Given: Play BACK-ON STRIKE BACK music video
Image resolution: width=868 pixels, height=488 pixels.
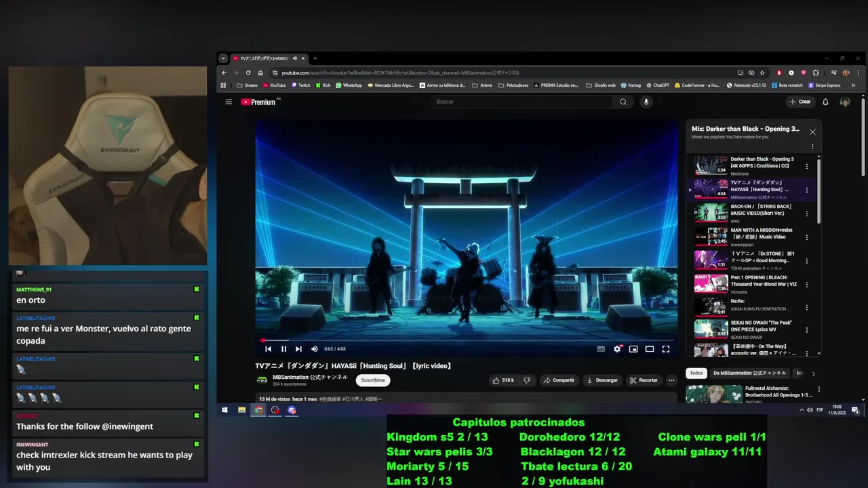Looking at the screenshot, I should tap(711, 213).
